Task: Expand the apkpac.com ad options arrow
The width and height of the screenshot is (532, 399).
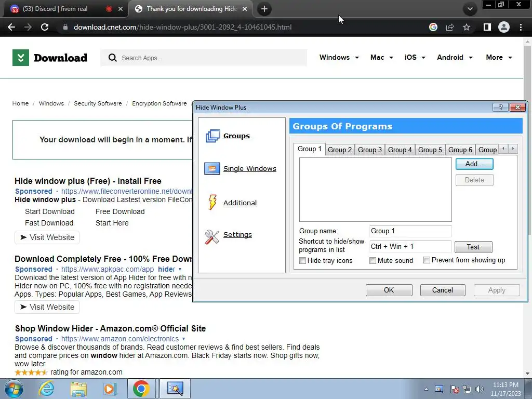Action: coord(180,269)
